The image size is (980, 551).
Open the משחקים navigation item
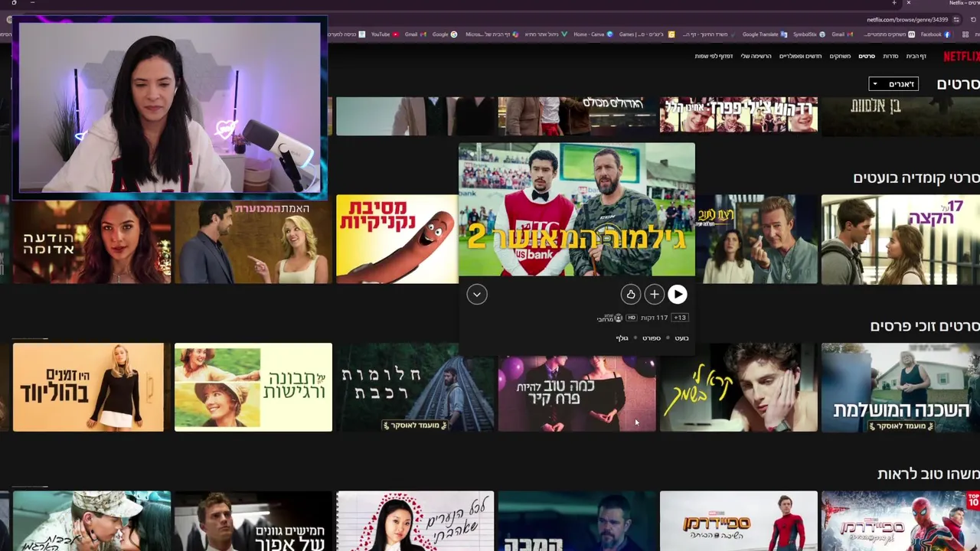point(840,56)
